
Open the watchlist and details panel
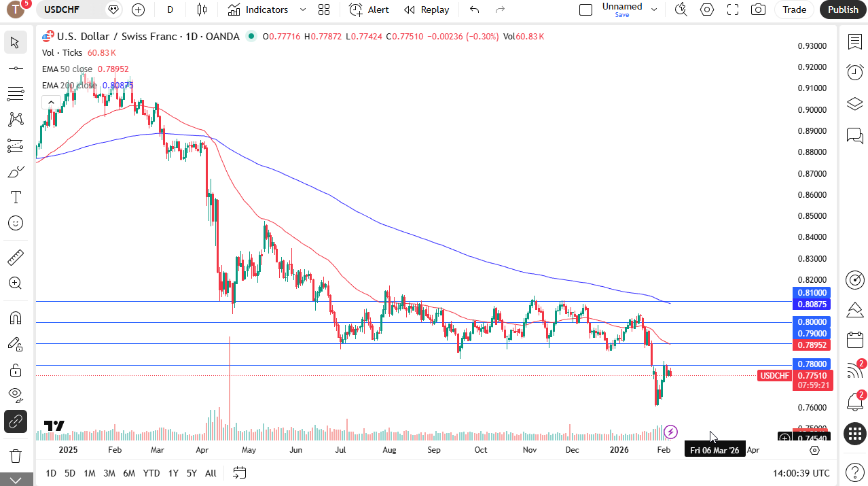click(x=854, y=42)
